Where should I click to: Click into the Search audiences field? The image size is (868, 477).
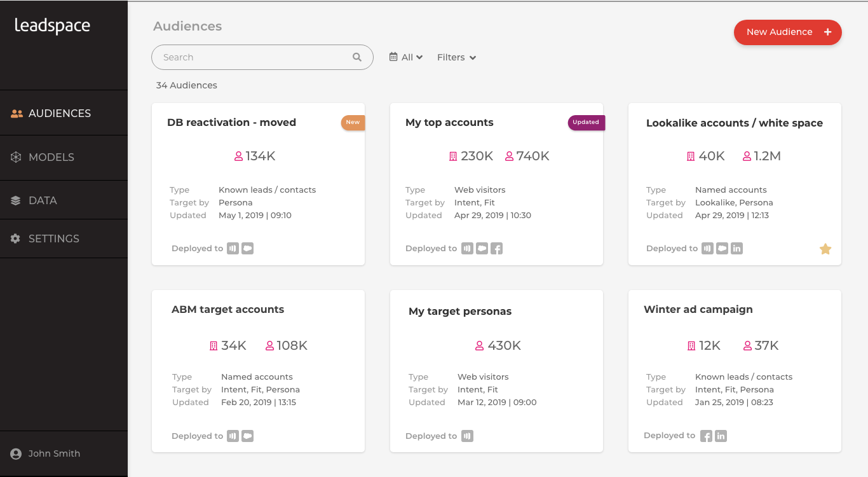tap(254, 57)
